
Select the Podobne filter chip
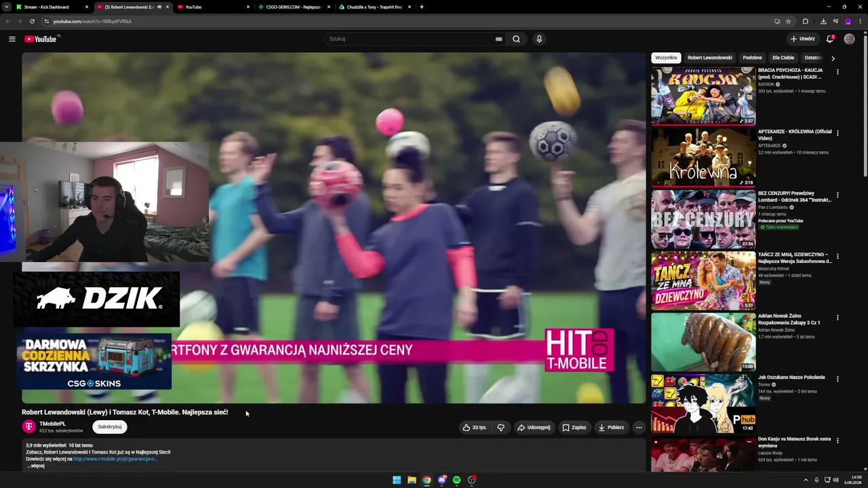click(x=752, y=58)
